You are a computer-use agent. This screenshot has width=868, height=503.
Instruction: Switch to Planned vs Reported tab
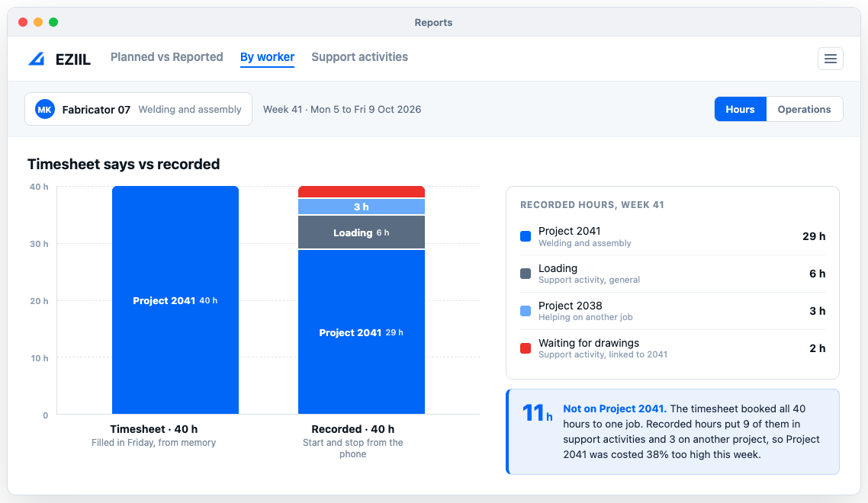pyautogui.click(x=166, y=57)
